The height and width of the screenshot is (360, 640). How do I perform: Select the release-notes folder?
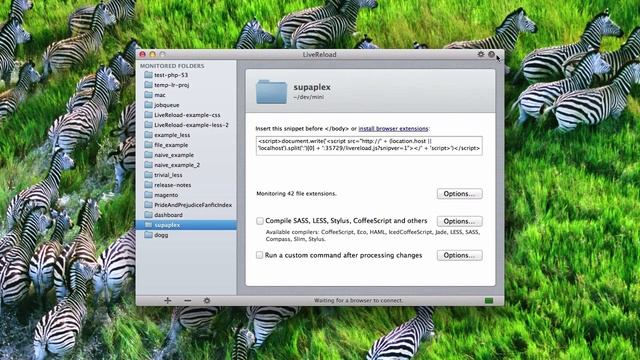click(x=186, y=185)
